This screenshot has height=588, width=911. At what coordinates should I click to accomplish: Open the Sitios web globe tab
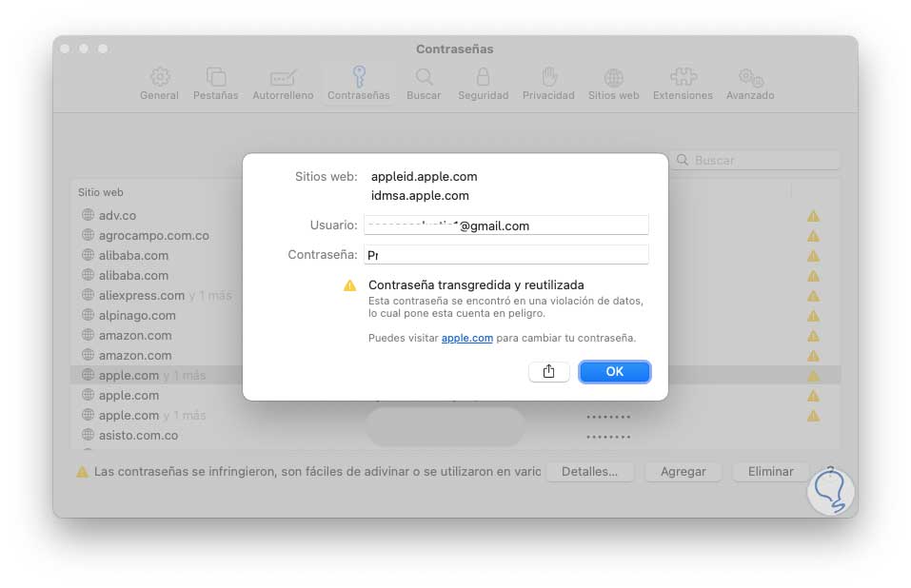pos(613,84)
